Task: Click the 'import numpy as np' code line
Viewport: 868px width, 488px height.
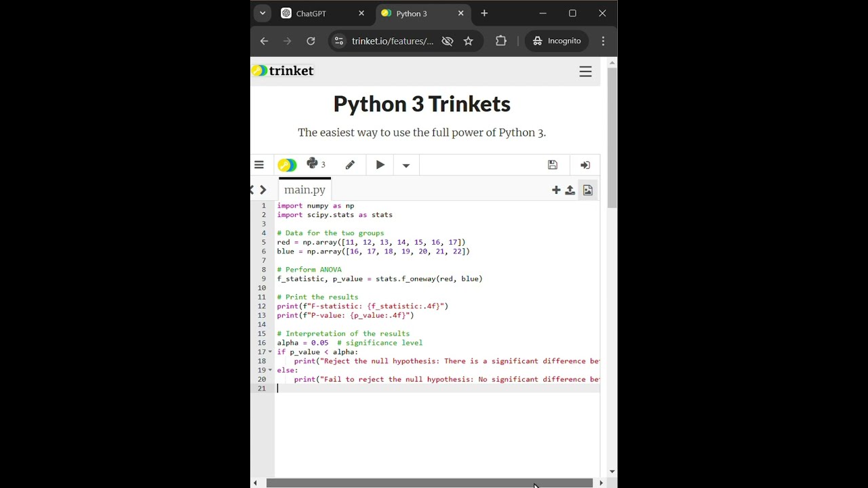Action: coord(315,205)
